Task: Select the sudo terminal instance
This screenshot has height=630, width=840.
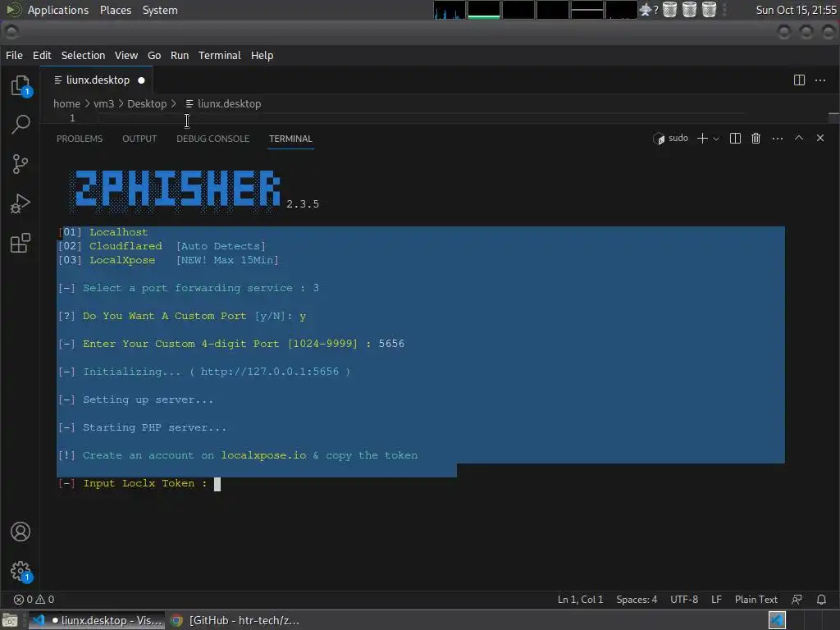Action: [671, 138]
